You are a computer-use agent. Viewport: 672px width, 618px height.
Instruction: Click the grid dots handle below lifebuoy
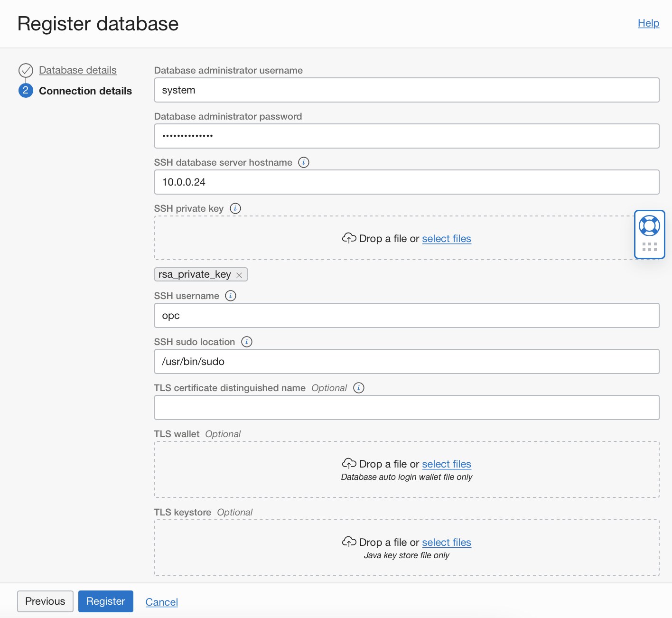[649, 247]
